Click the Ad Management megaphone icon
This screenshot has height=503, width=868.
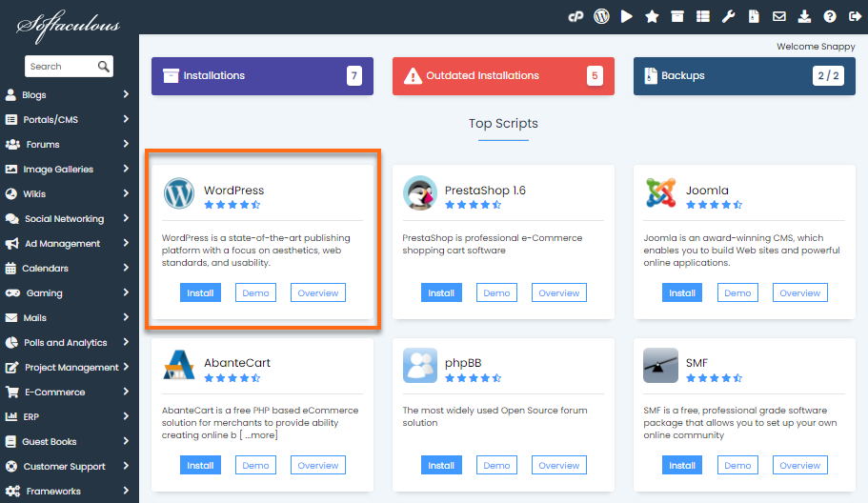[x=11, y=244]
